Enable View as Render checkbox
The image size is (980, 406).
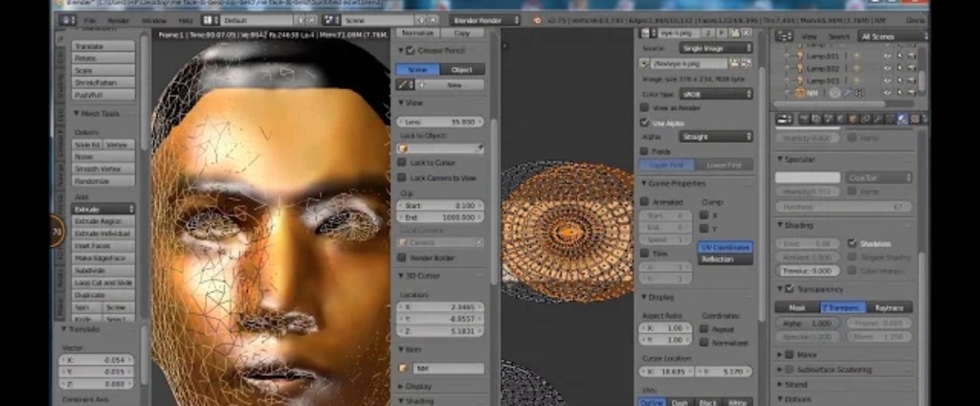(x=644, y=107)
